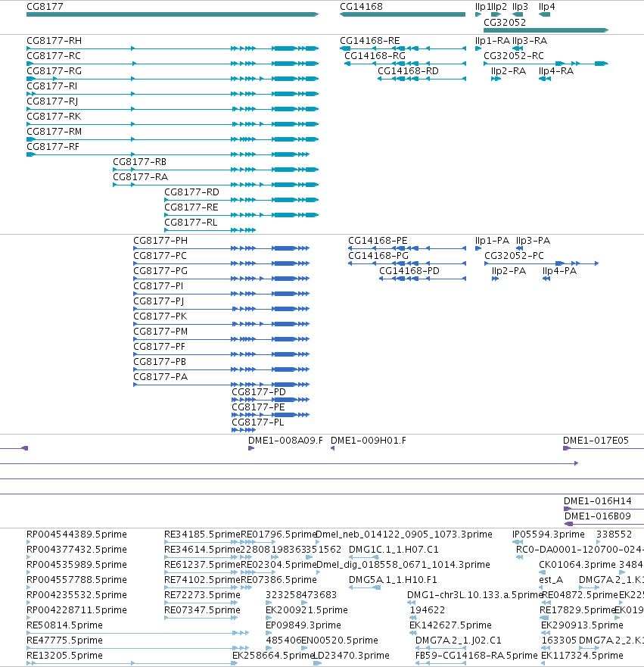Viewport: 644px width, 667px height.
Task: Select EST RE07347.5prime label
Action: pos(202,610)
